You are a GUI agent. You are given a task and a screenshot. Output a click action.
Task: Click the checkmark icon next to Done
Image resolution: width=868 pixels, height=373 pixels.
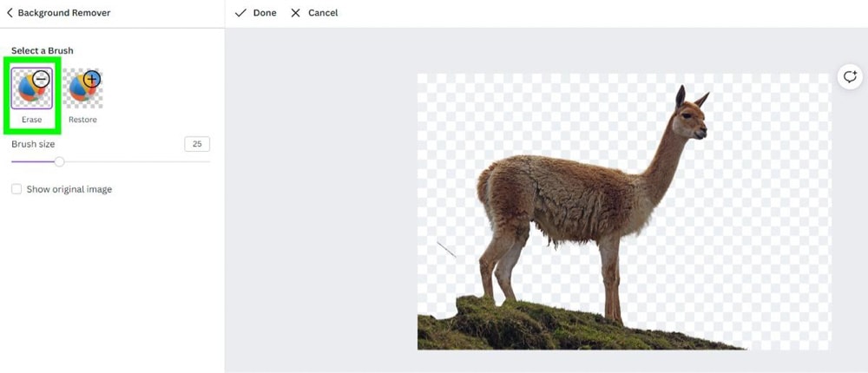coord(240,13)
